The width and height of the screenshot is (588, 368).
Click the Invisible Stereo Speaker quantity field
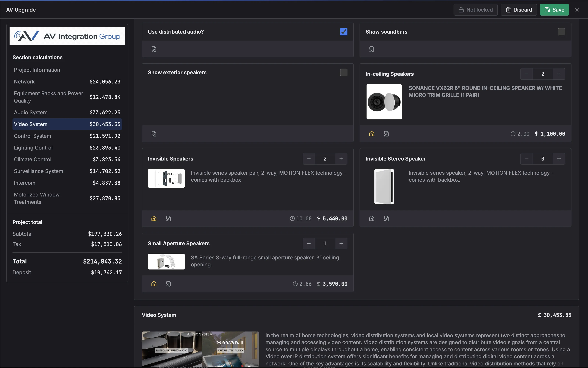(543, 159)
